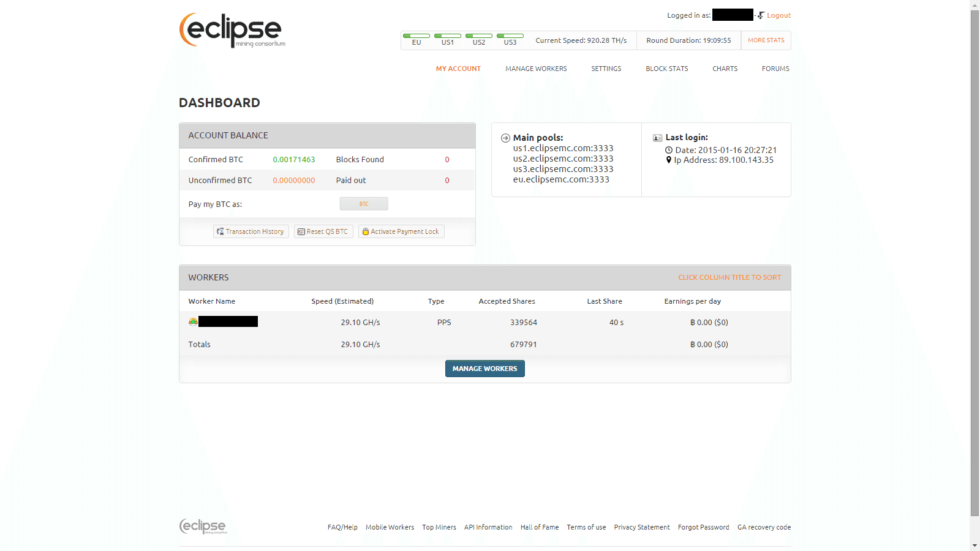The width and height of the screenshot is (980, 551).
Task: Click the scrollbar down arrow
Action: click(x=974, y=545)
